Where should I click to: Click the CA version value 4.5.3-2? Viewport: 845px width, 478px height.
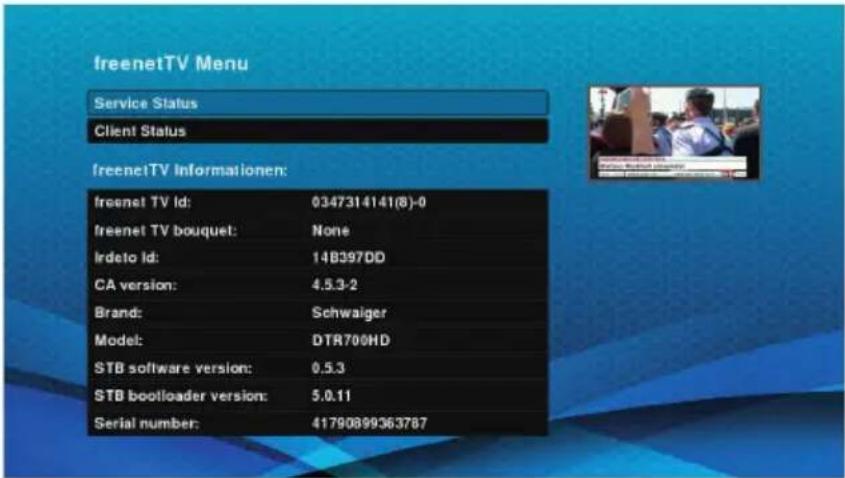click(334, 286)
